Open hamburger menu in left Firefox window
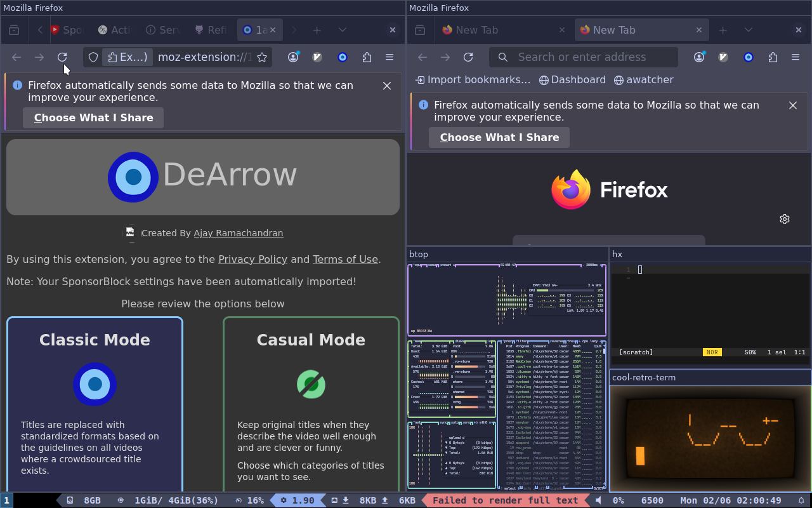 (x=390, y=57)
